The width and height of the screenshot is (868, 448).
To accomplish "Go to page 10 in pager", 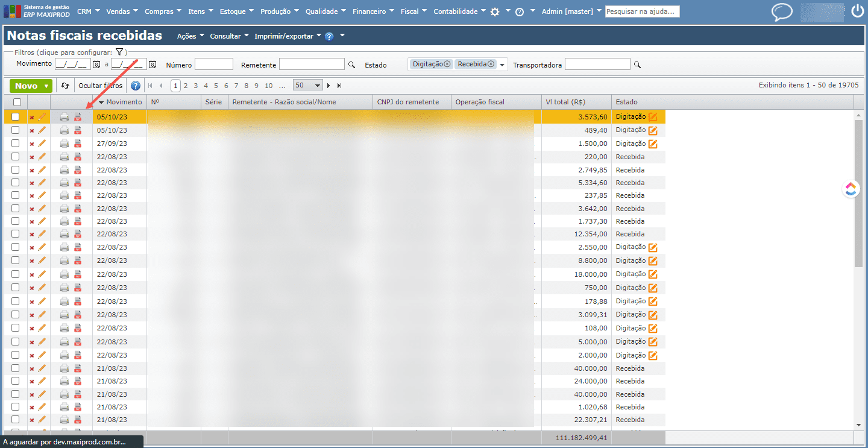I will pos(268,86).
